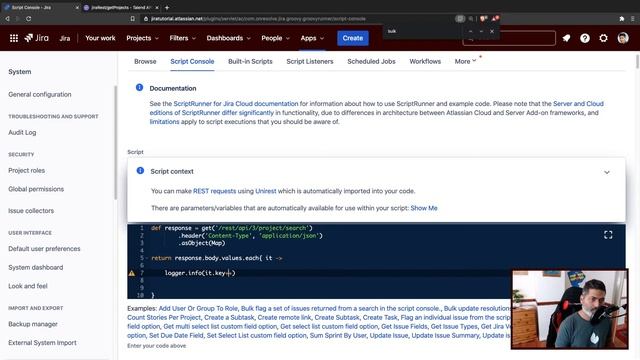Click the page vertical scrollbar
Viewport: 640px width, 360px height.
(x=637, y=62)
